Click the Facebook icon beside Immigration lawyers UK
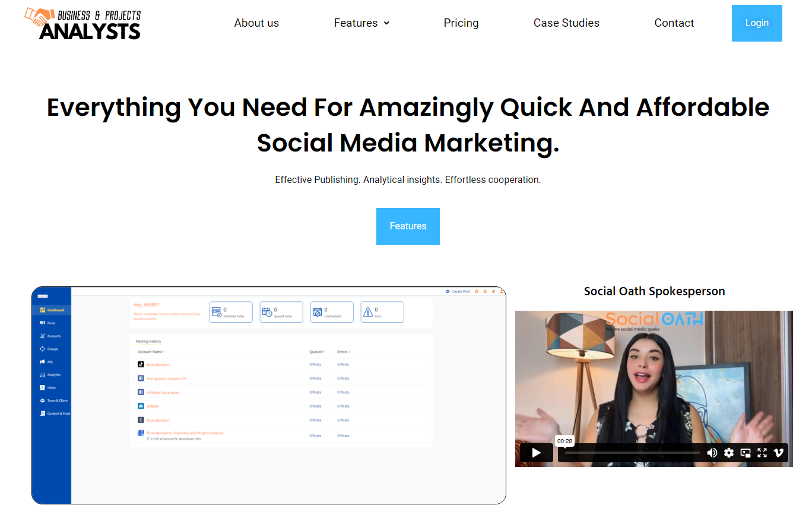Screen dimensions: 812x505 coord(141,378)
